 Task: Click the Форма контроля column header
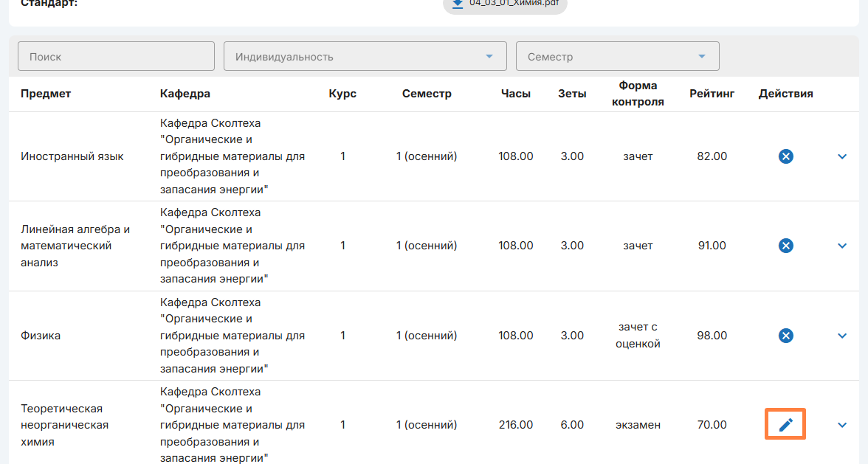(x=638, y=94)
